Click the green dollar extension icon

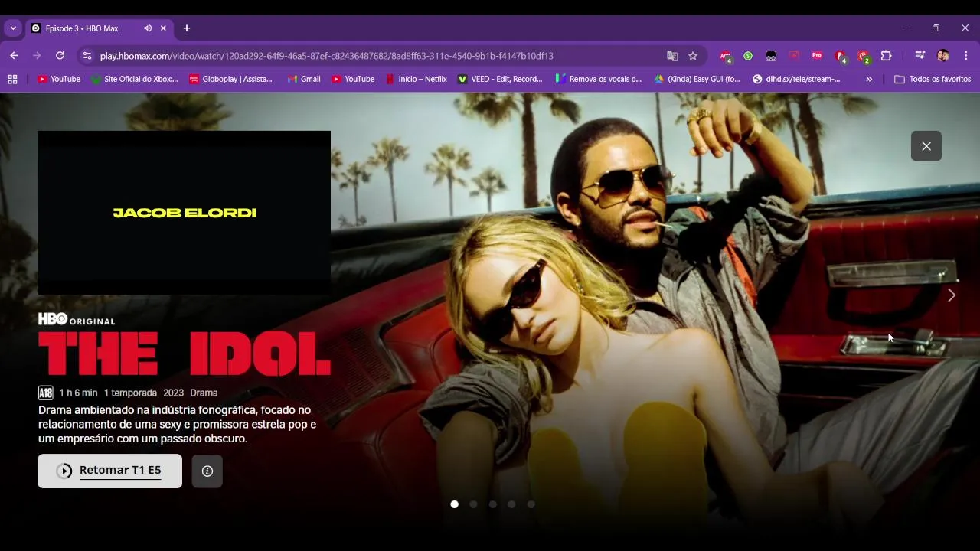point(748,56)
